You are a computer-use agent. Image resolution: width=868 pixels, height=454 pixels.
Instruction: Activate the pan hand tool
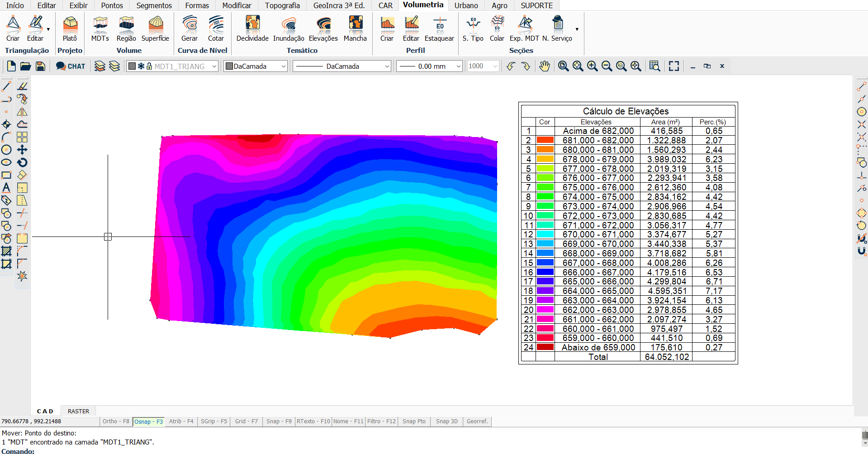coord(545,66)
